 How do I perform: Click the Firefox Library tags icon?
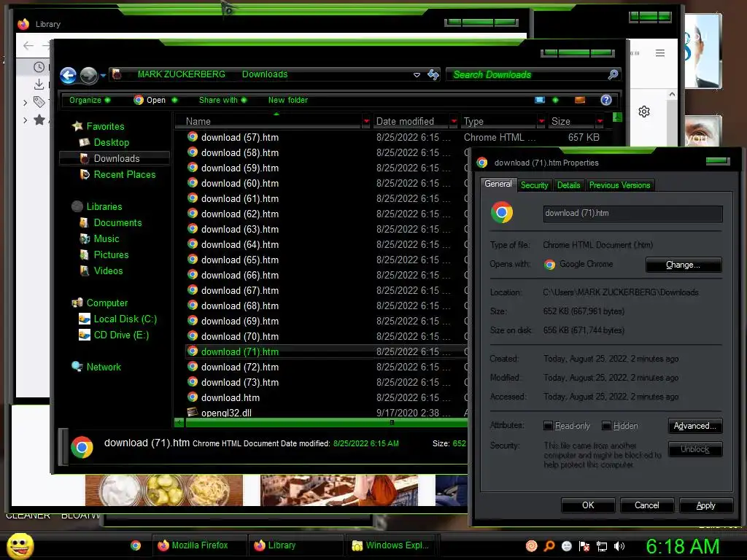[39, 101]
